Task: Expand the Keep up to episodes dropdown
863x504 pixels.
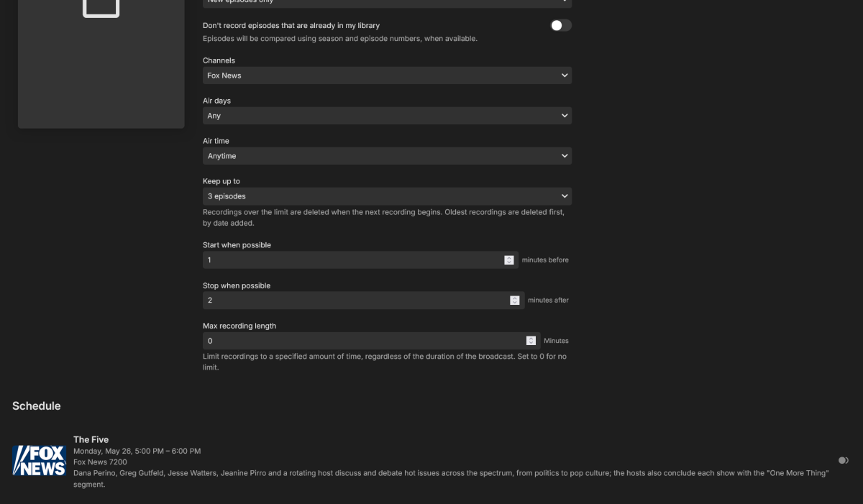Action: tap(387, 196)
